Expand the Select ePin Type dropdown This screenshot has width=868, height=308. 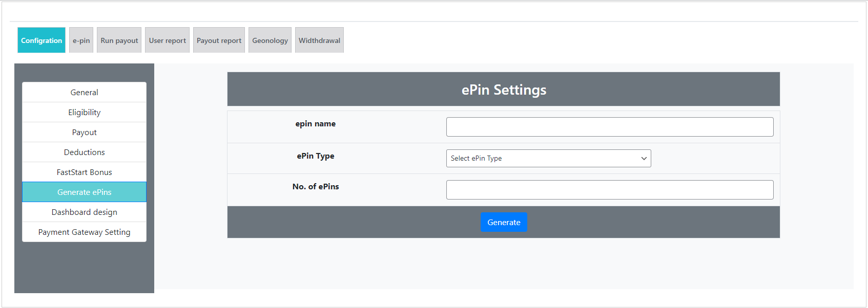(x=548, y=159)
